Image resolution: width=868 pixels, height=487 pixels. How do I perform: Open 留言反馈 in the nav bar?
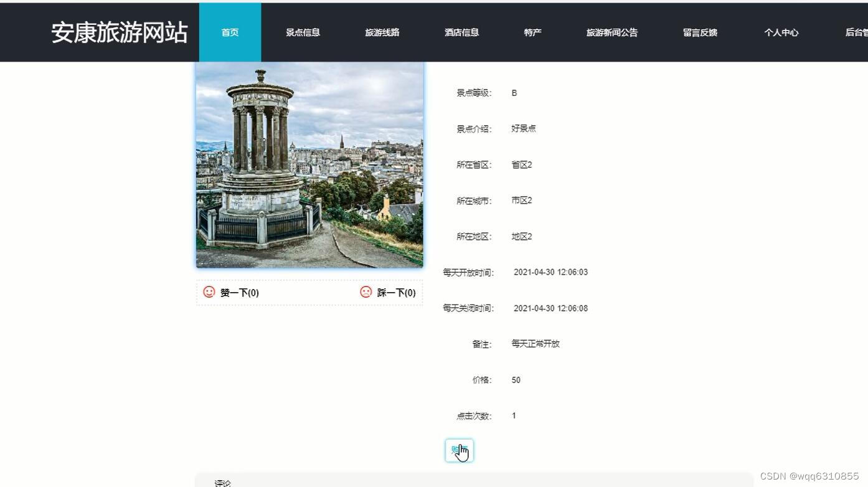click(701, 32)
